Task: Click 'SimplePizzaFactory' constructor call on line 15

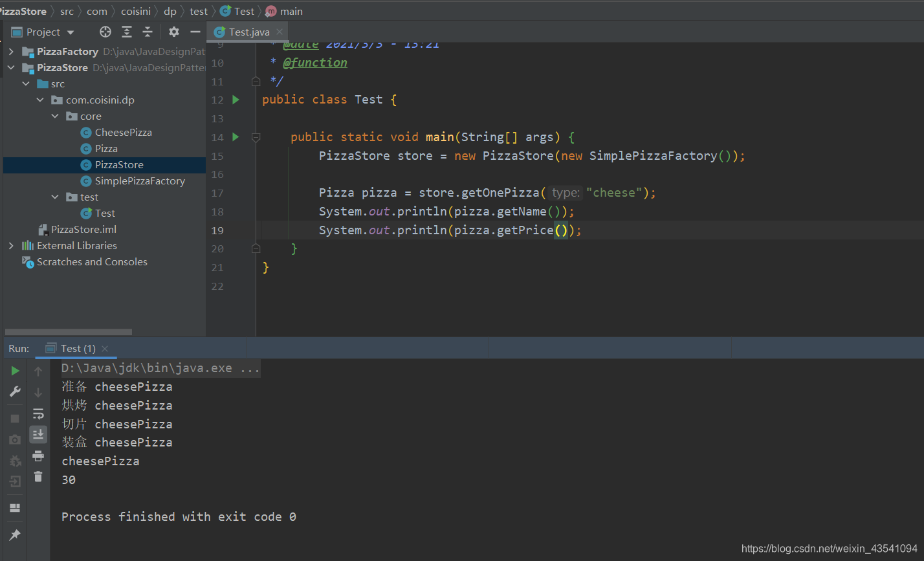Action: tap(653, 156)
